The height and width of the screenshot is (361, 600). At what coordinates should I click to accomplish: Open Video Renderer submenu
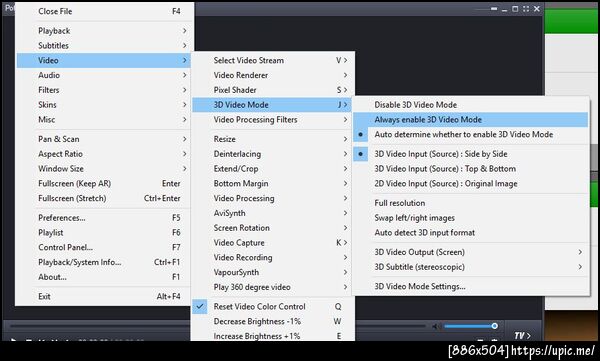point(272,75)
